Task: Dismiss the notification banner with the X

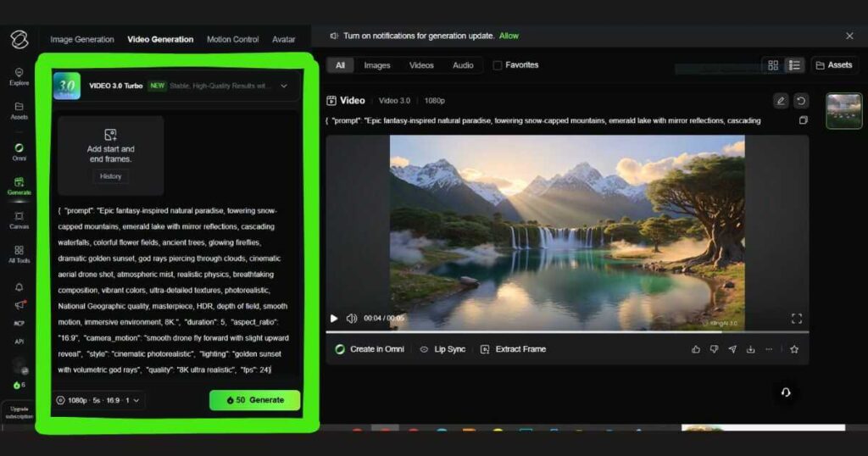Action: point(849,36)
